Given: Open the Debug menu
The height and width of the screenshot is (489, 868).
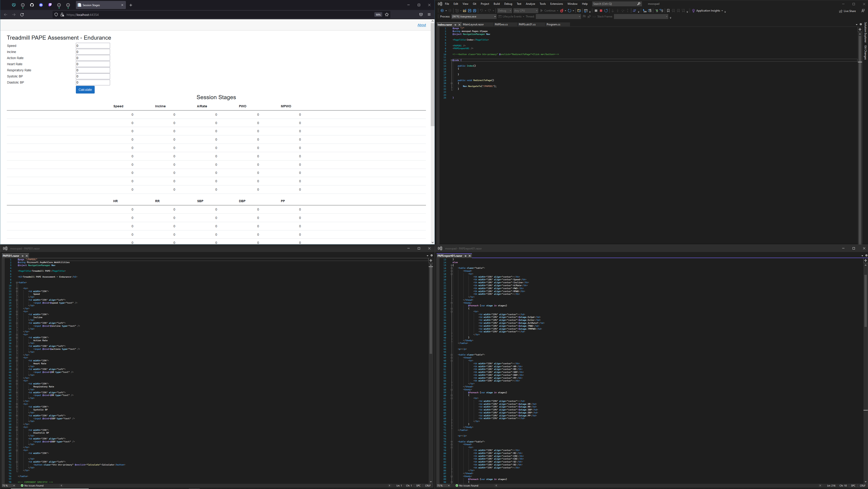Looking at the screenshot, I should [508, 4].
